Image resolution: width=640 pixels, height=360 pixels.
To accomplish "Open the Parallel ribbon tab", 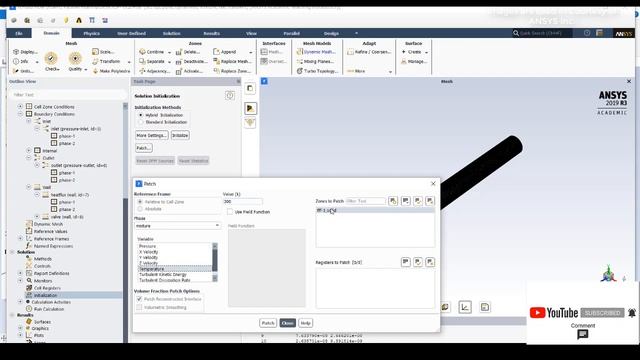I will pyautogui.click(x=291, y=33).
